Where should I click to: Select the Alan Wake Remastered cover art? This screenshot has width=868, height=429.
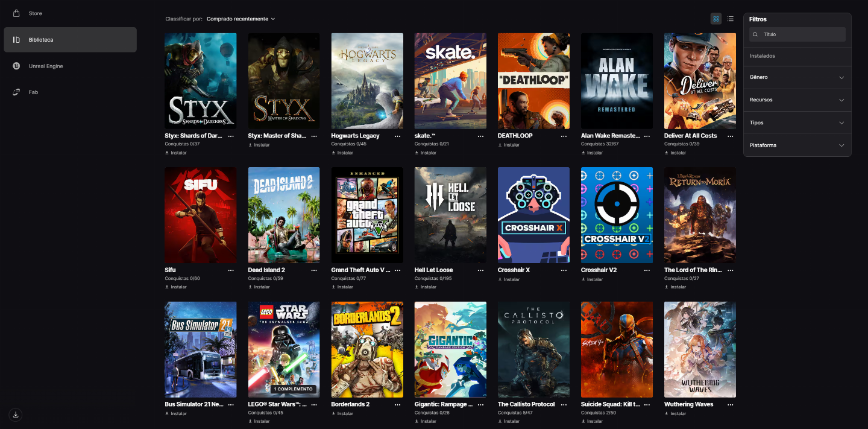617,81
